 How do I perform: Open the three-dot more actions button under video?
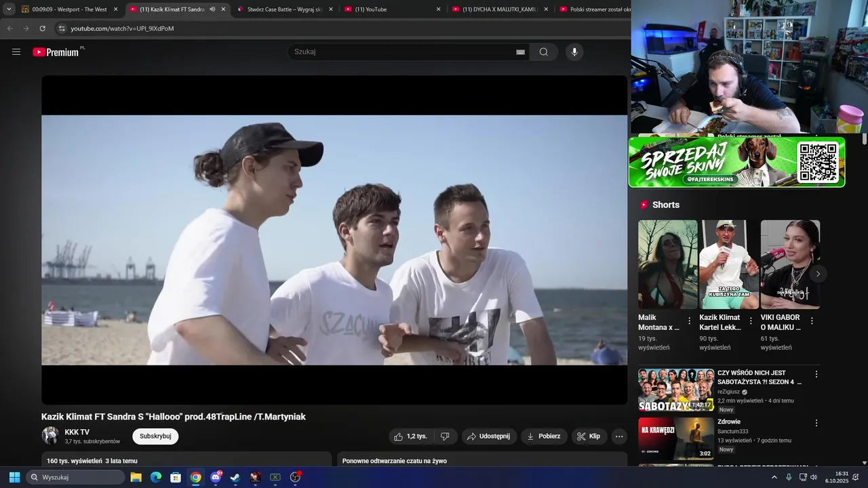(x=619, y=436)
